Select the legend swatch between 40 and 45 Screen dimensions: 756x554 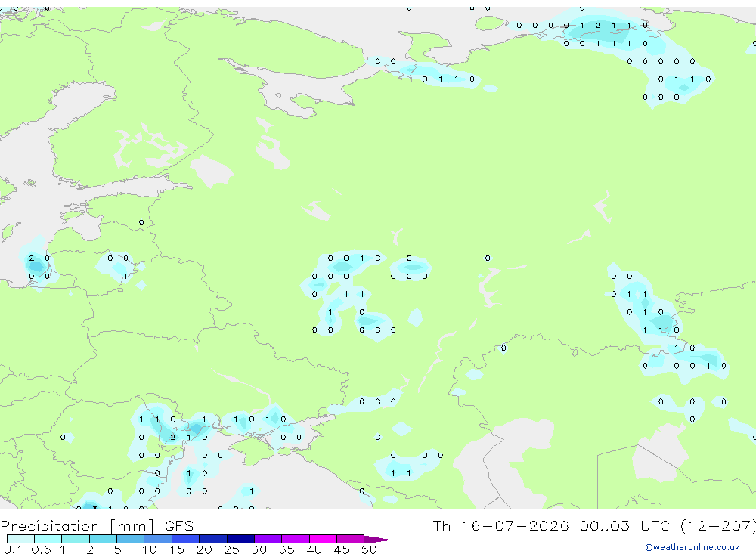[323, 539]
